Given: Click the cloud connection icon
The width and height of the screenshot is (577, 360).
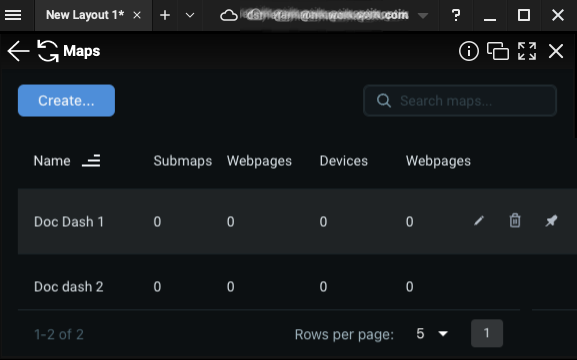Looking at the screenshot, I should pyautogui.click(x=229, y=15).
